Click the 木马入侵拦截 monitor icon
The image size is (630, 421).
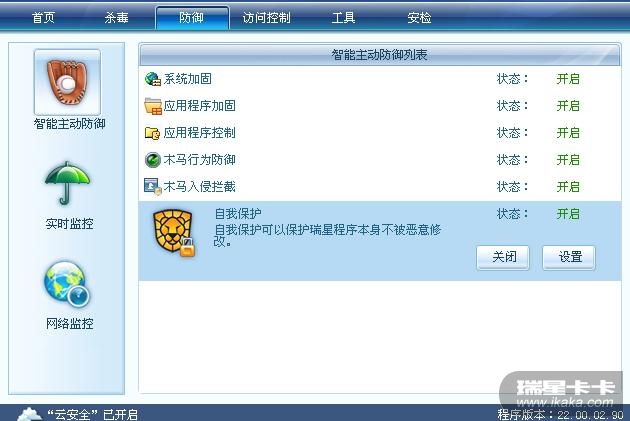(x=153, y=187)
